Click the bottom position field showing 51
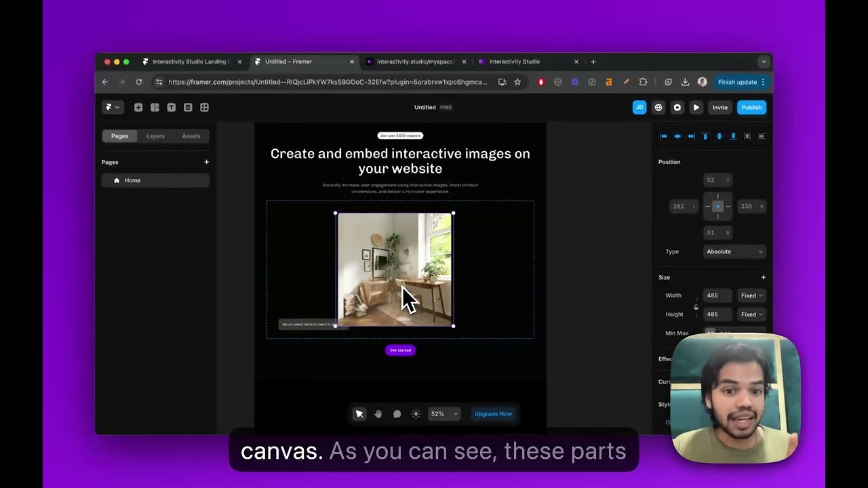868x488 pixels. coord(717,232)
